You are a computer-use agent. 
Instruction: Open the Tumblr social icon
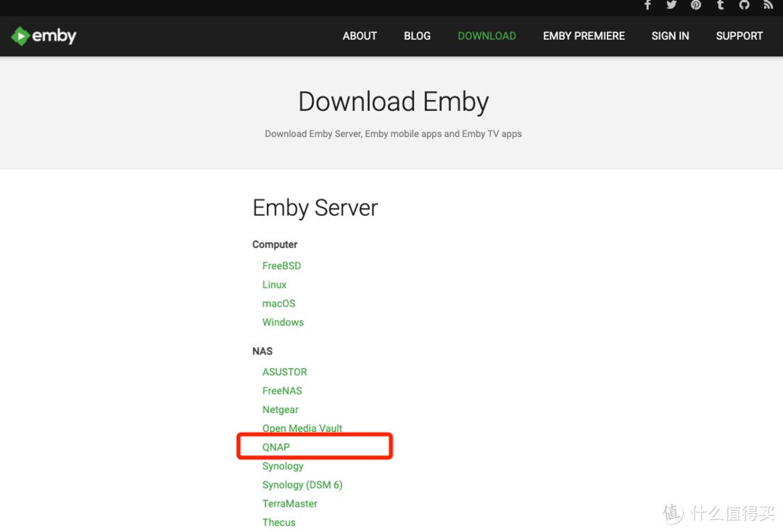[720, 5]
